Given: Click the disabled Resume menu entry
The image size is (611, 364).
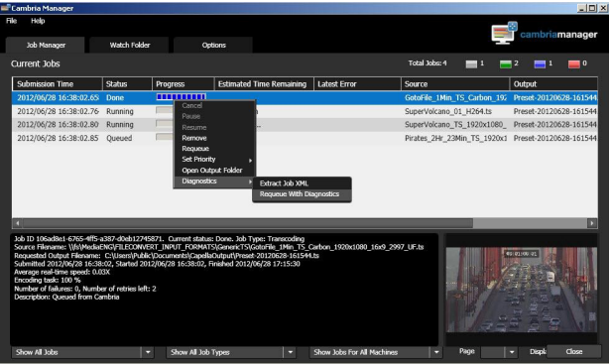Looking at the screenshot, I should coord(214,127).
